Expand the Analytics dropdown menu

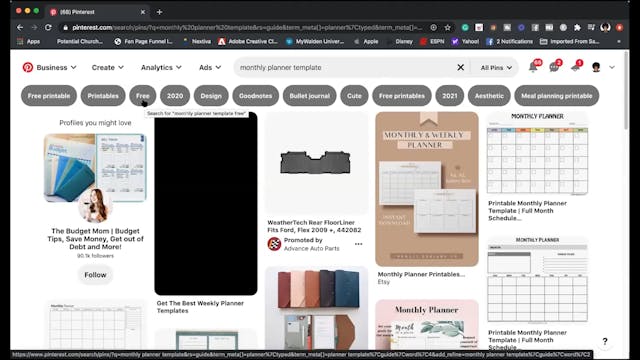(x=161, y=67)
